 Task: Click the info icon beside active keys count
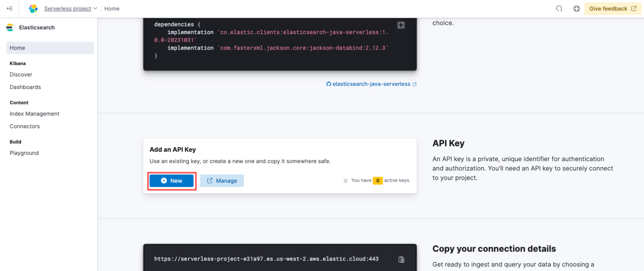click(346, 181)
